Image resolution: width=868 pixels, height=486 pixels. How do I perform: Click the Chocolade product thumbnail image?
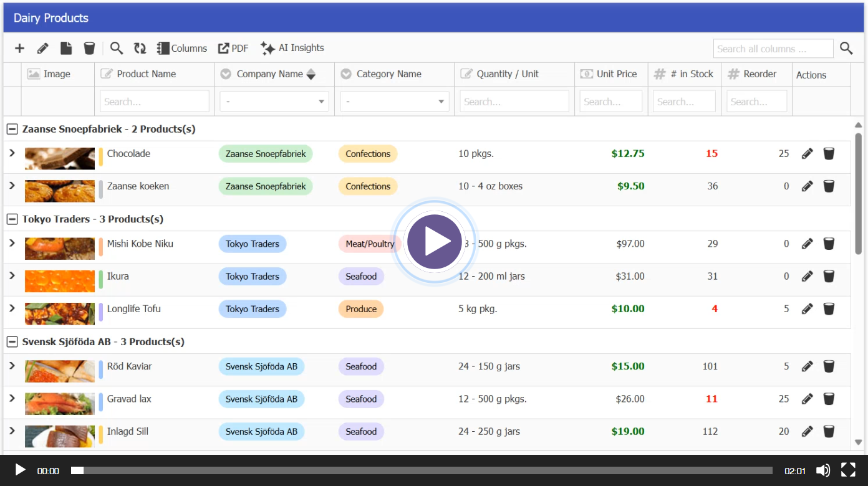(x=60, y=158)
